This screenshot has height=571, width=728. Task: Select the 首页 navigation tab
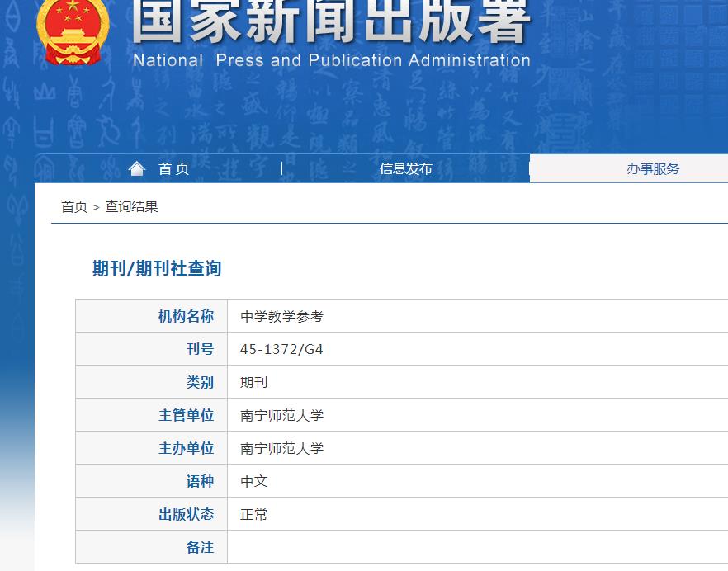coord(173,168)
